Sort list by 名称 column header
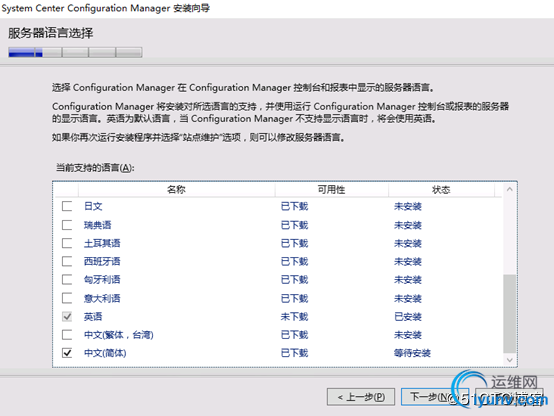This screenshot has width=554, height=416. (x=176, y=190)
